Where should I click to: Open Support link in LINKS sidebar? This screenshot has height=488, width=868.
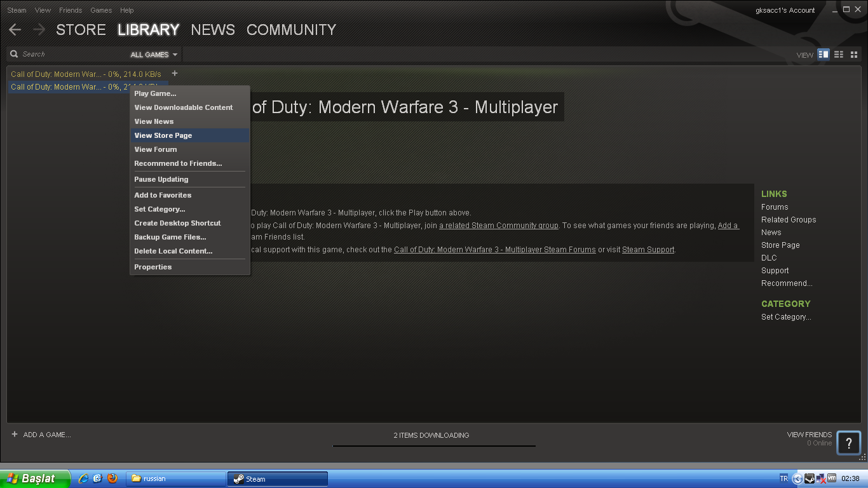(775, 271)
